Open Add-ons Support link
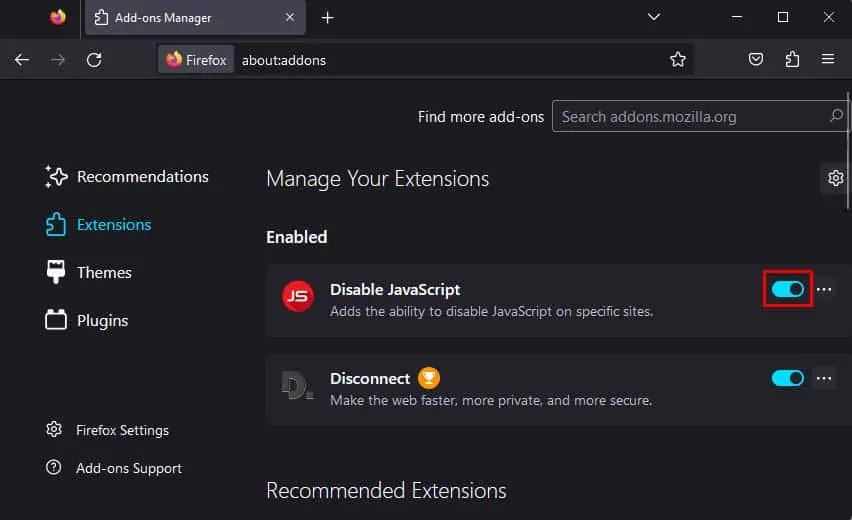The height and width of the screenshot is (520, 852). (114, 468)
